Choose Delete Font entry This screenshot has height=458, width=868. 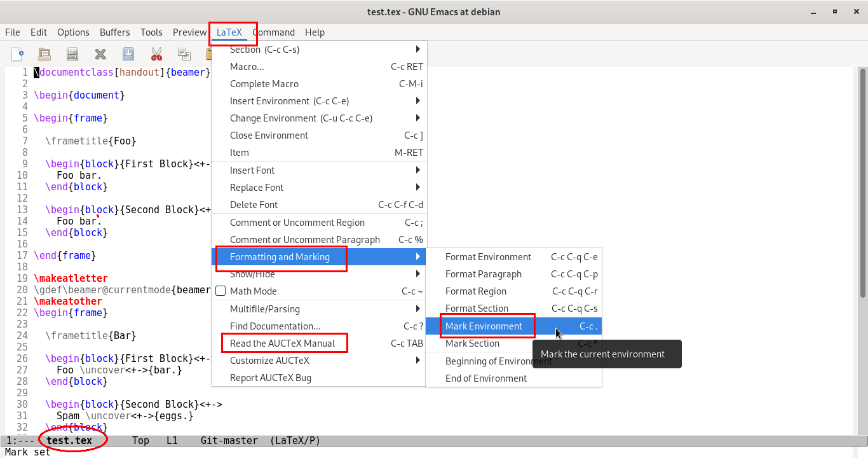(x=319, y=204)
